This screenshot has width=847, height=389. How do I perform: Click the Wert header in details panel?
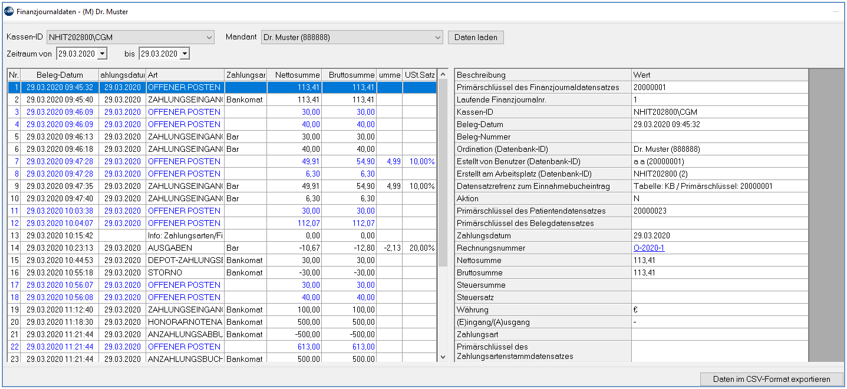[x=720, y=75]
